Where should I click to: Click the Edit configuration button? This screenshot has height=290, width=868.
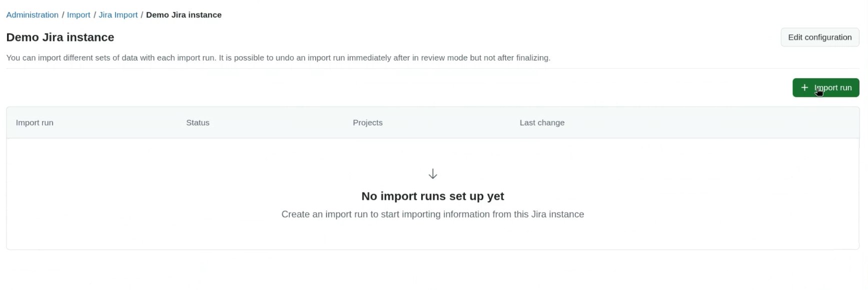coord(819,37)
